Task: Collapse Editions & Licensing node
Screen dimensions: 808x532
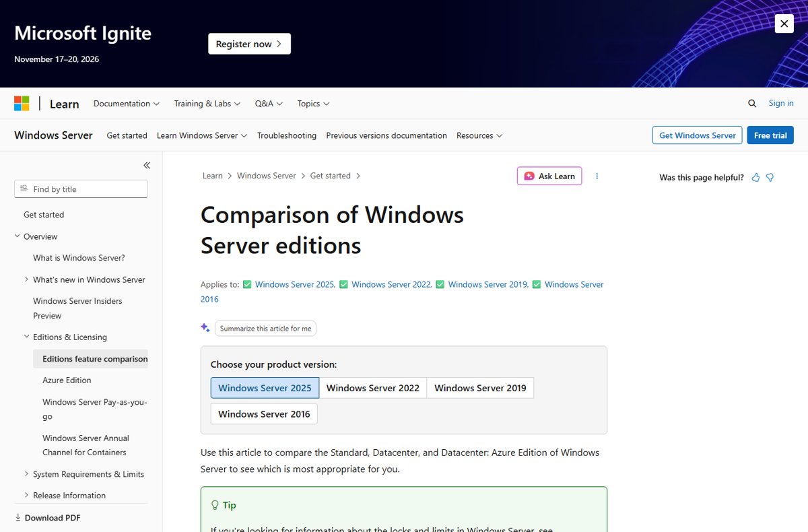Action: (26, 337)
